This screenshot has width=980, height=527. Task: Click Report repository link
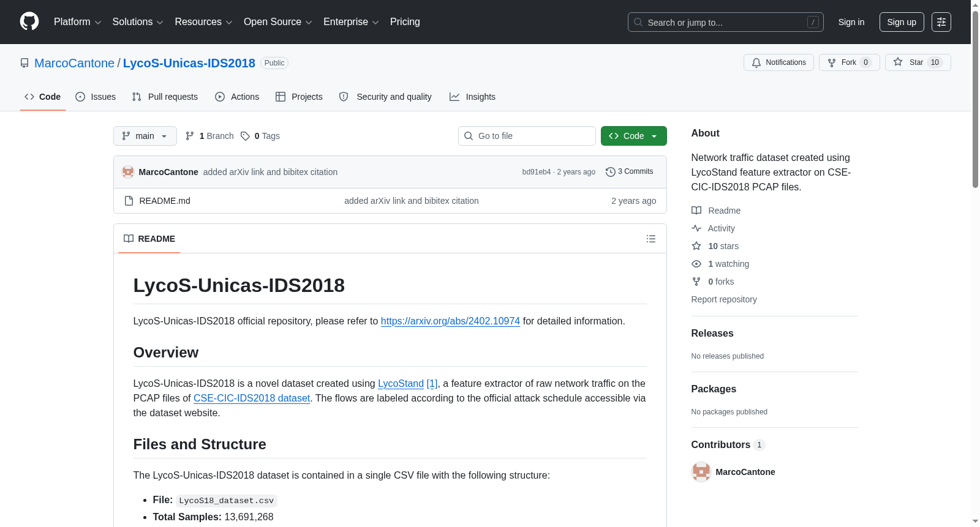[x=724, y=299]
